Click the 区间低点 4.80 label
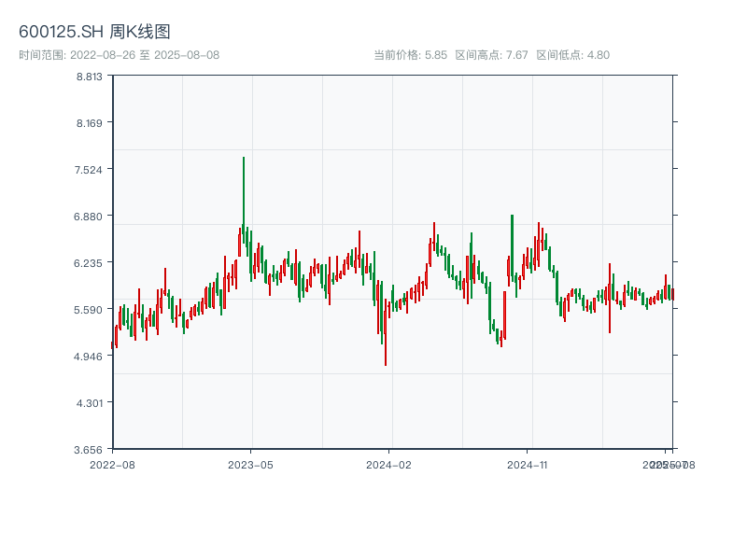Viewport: 747px width, 560px height. 572,55
